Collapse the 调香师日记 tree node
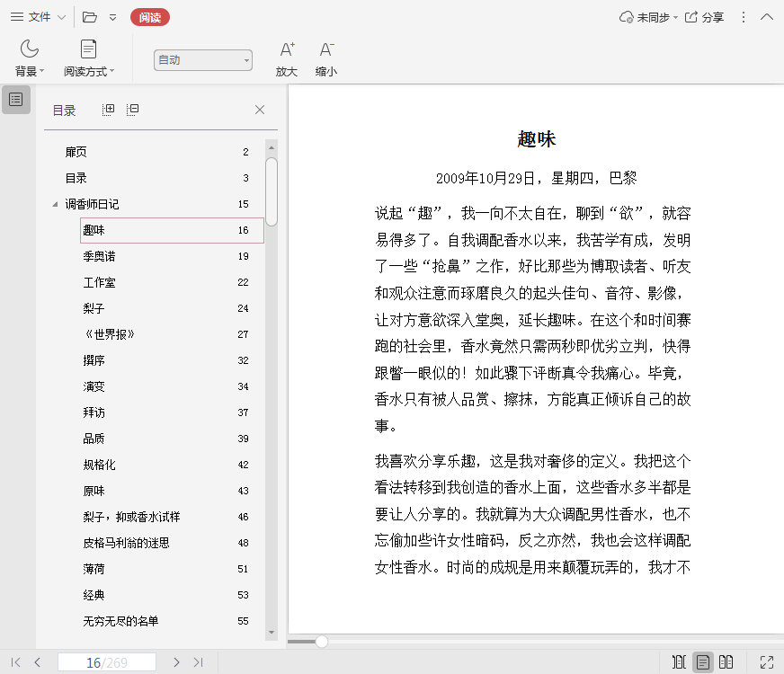The image size is (784, 674). [56, 205]
